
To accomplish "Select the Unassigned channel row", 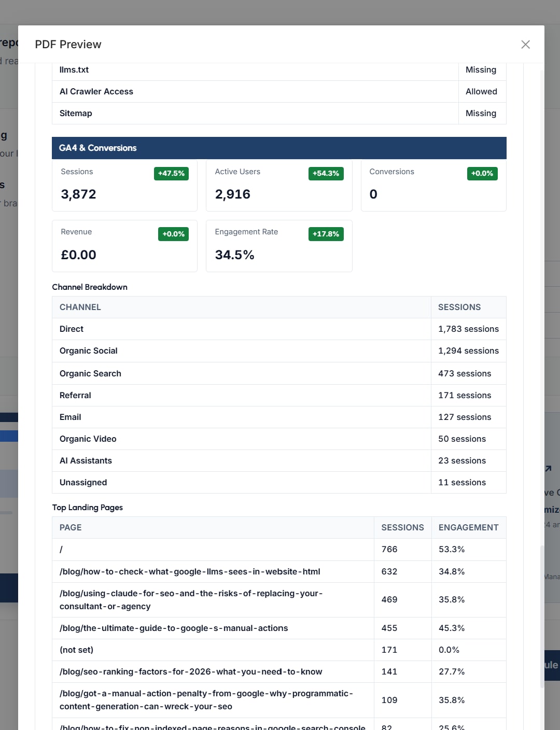I will (x=279, y=482).
